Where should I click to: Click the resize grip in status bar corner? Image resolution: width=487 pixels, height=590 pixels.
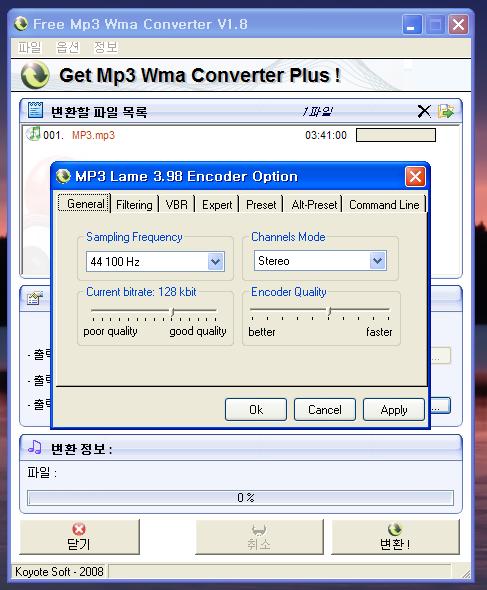[x=466, y=573]
